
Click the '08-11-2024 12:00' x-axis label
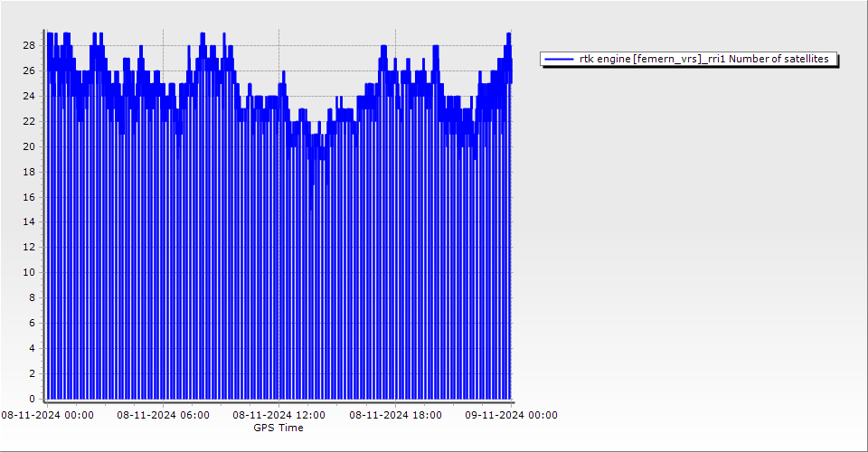[278, 415]
